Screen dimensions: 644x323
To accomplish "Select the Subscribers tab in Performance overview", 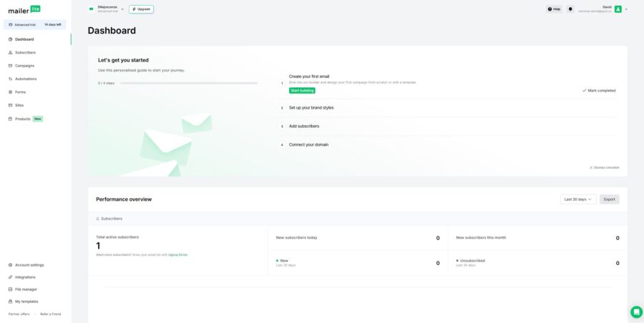I will 109,219.
